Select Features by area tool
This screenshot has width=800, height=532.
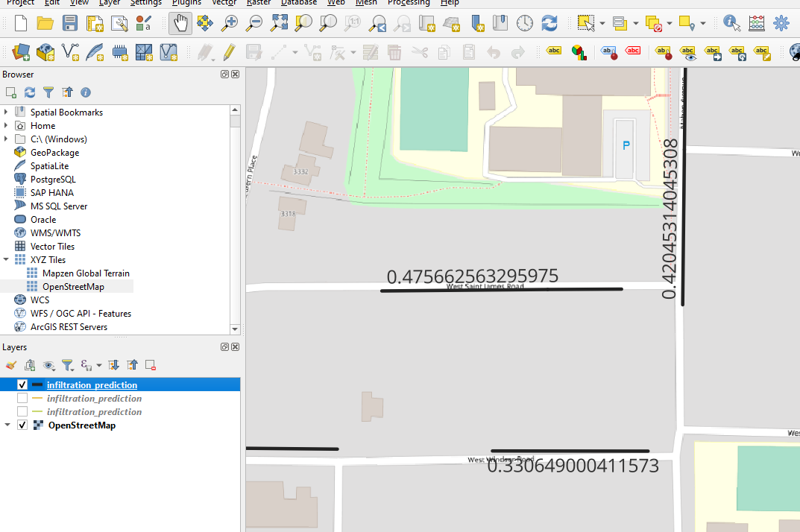coord(586,23)
